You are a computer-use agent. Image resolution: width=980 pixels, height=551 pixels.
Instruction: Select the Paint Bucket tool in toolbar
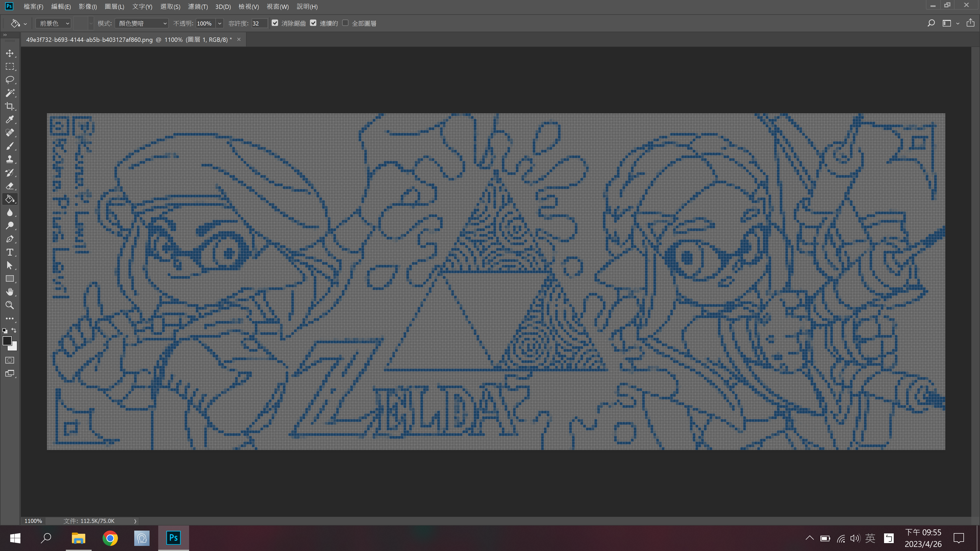point(10,199)
